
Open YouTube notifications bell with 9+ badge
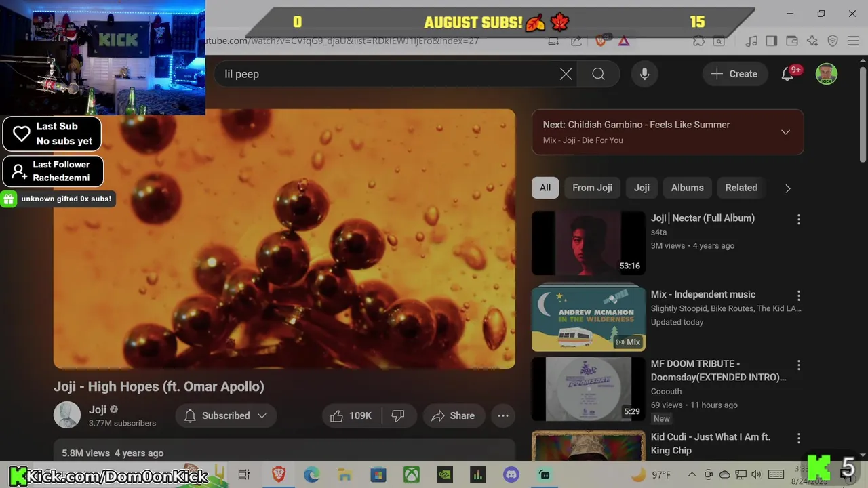coord(788,74)
